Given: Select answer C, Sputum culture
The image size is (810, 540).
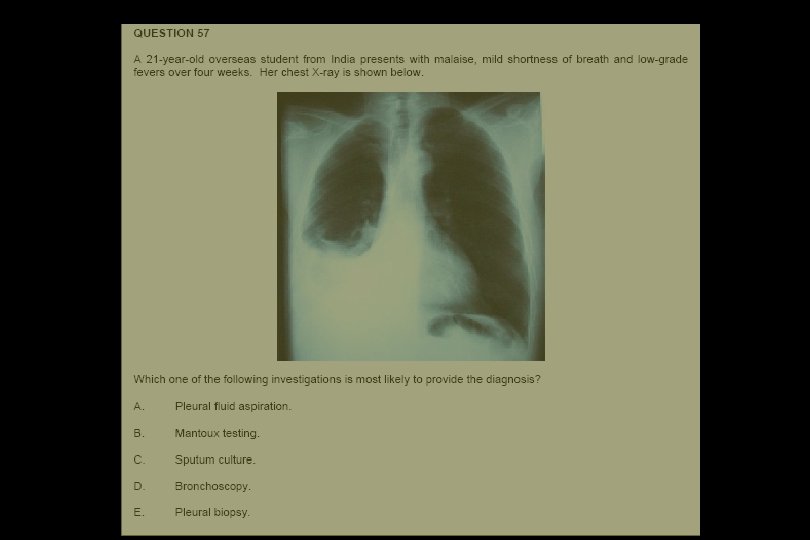Looking at the screenshot, I should coord(215,460).
